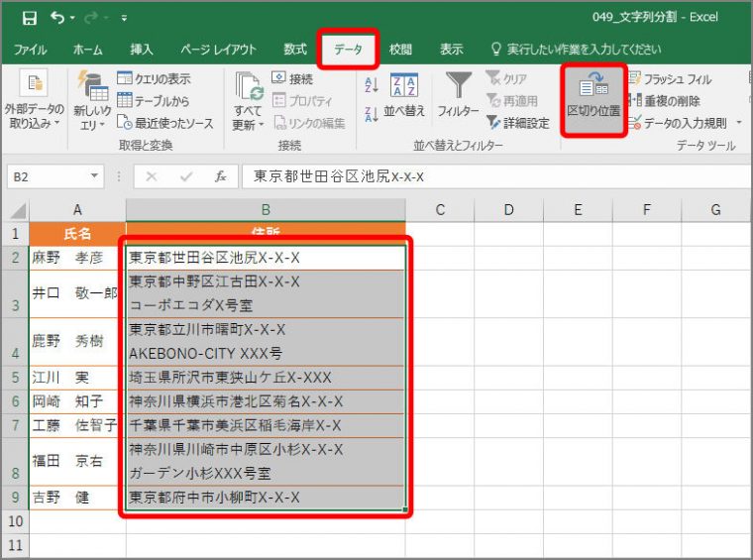
Task: Select column B header
Action: [266, 210]
